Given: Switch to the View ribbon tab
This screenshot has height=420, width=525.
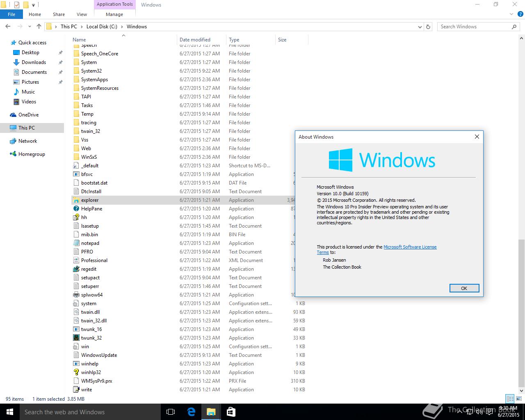Looking at the screenshot, I should click(82, 14).
